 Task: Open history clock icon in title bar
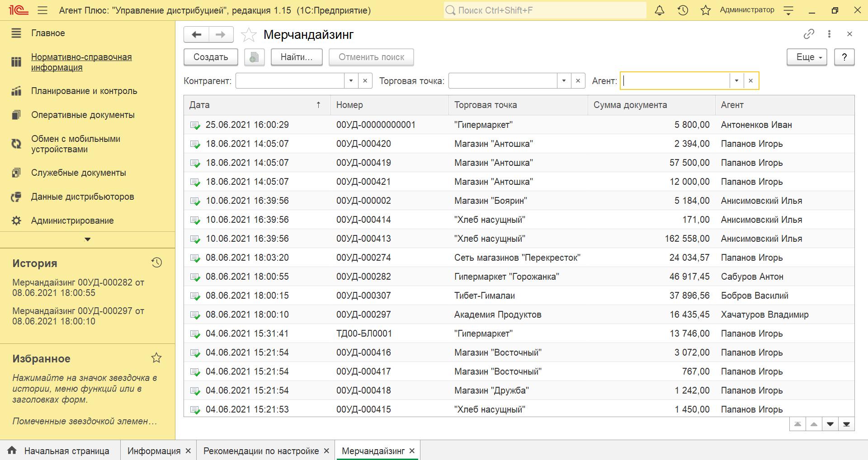[683, 10]
